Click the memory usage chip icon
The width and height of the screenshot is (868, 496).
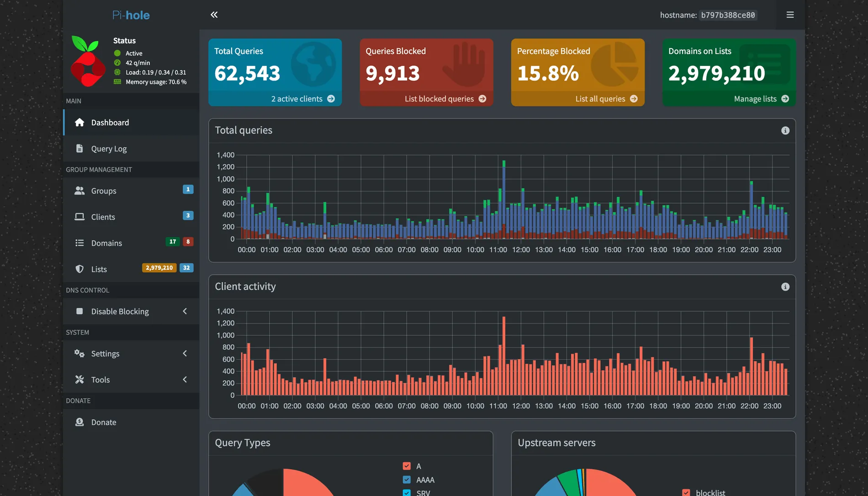pos(117,82)
